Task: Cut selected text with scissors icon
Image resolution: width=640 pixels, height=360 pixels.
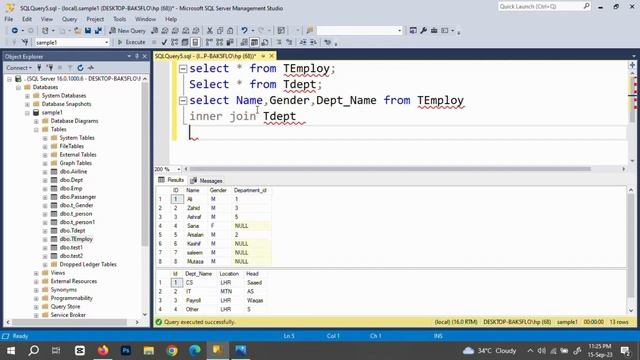Action: point(210,31)
